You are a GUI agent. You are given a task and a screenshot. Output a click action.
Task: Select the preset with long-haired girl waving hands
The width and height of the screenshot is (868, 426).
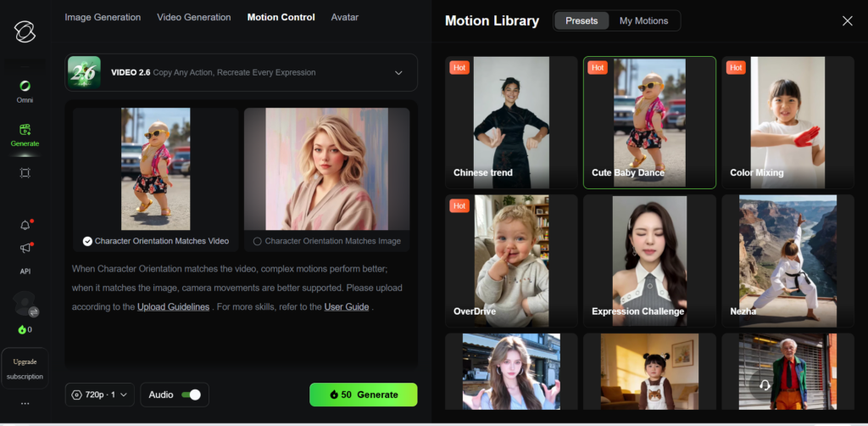click(x=511, y=372)
